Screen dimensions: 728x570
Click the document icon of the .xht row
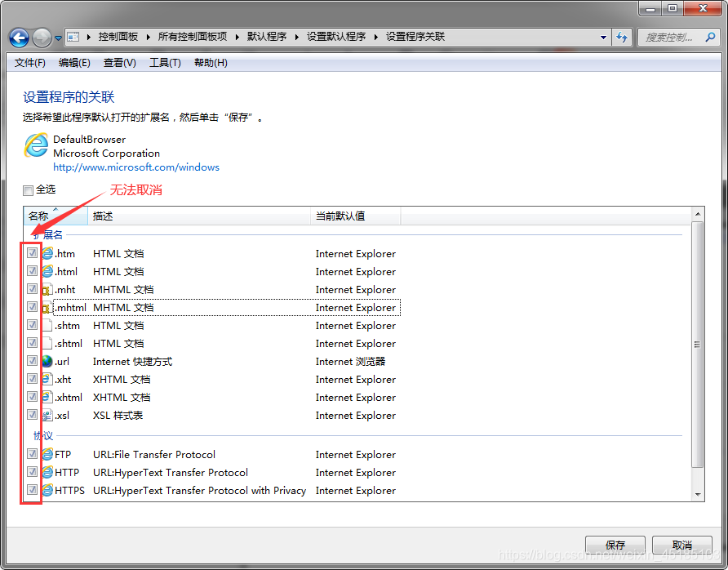[x=47, y=379]
